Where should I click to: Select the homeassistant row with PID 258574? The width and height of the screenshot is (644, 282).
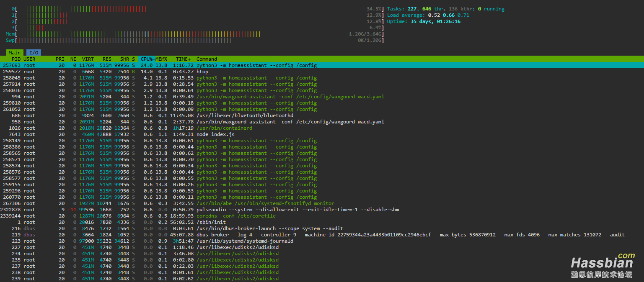pos(322,166)
